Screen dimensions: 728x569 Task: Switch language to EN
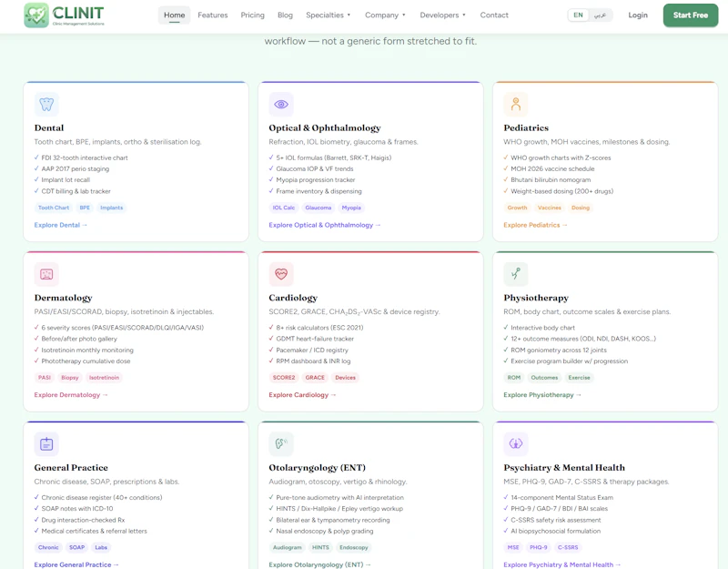[x=578, y=15]
